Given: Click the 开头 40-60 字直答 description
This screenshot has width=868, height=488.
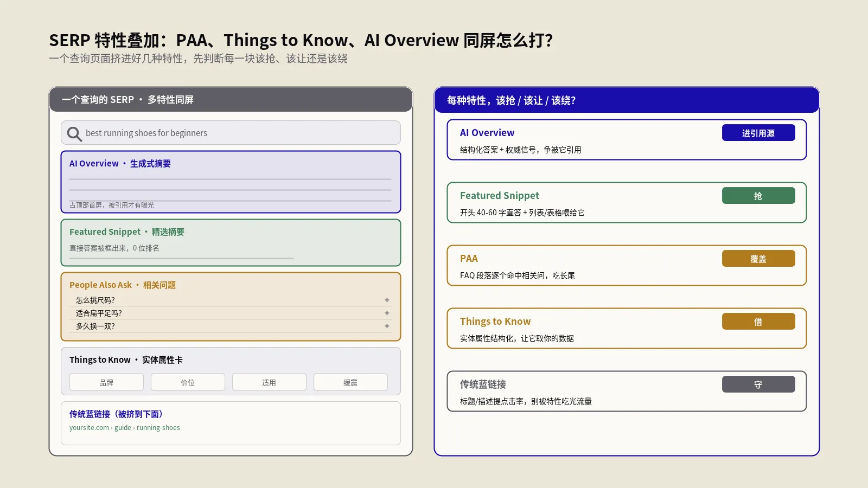Looking at the screenshot, I should tap(522, 213).
